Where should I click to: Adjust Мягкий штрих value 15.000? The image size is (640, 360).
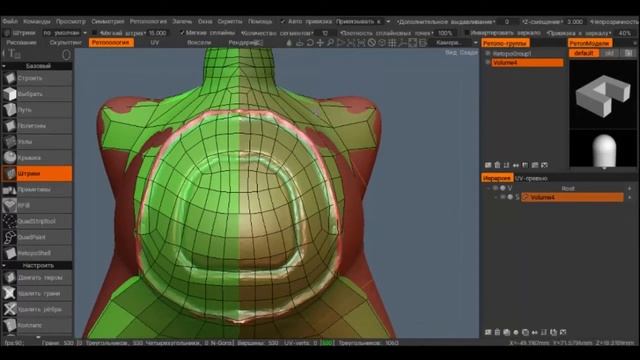point(158,33)
